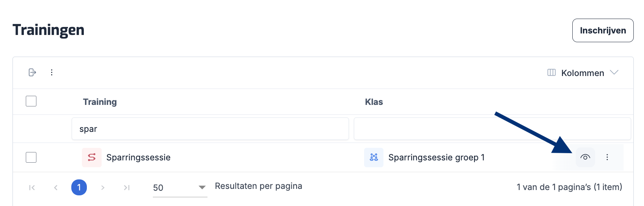The height and width of the screenshot is (206, 644).
Task: Click the blue Sparringssessie groep 1 icon
Action: click(x=374, y=157)
